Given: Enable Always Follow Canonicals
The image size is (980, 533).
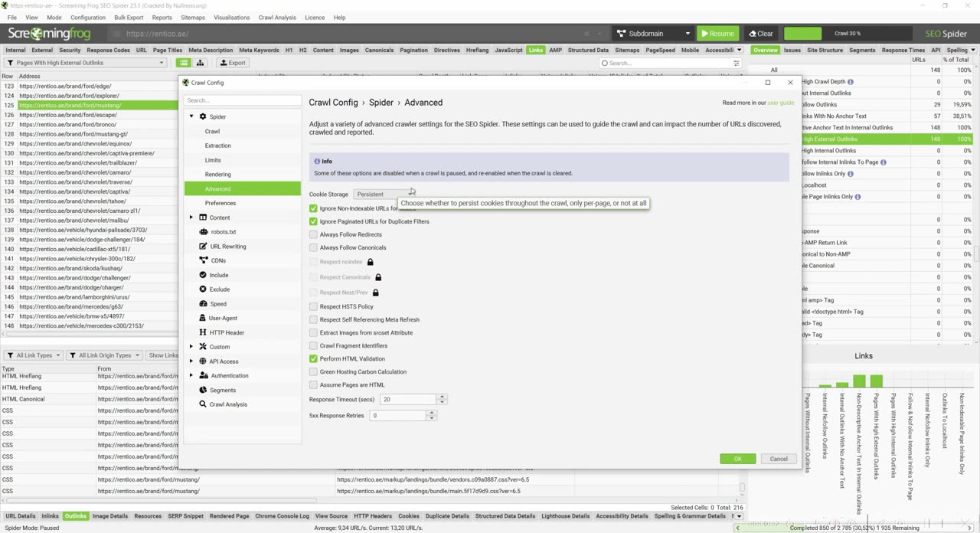Looking at the screenshot, I should click(313, 247).
